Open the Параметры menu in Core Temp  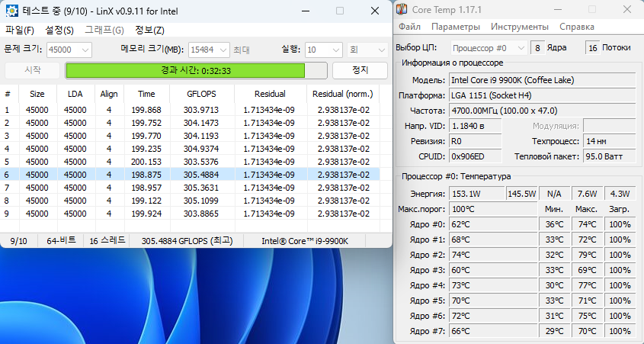click(457, 27)
